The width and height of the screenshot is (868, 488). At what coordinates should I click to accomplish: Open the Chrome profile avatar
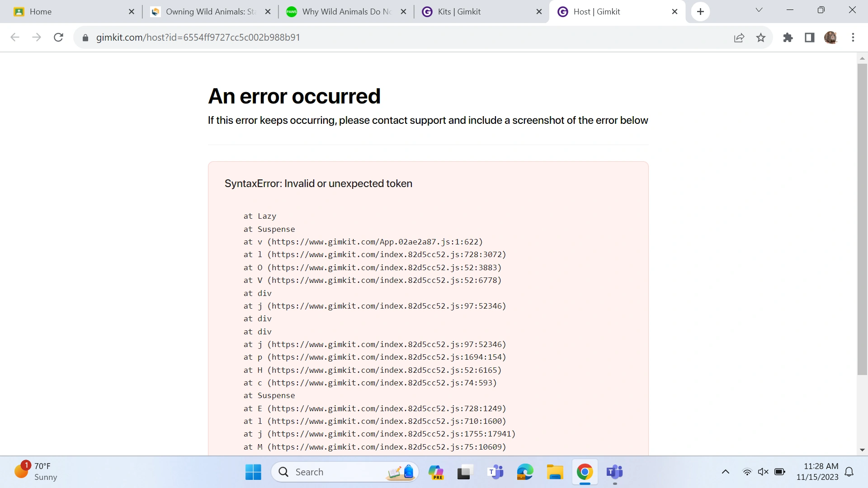(832, 38)
